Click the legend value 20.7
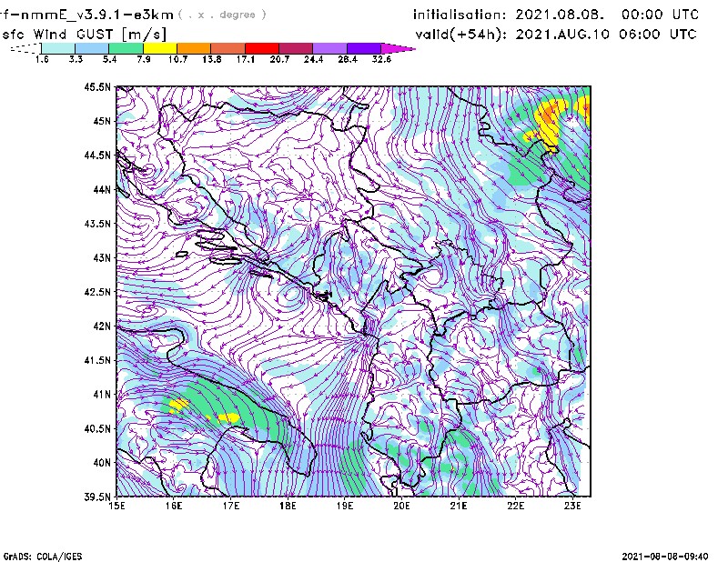 click(x=279, y=59)
